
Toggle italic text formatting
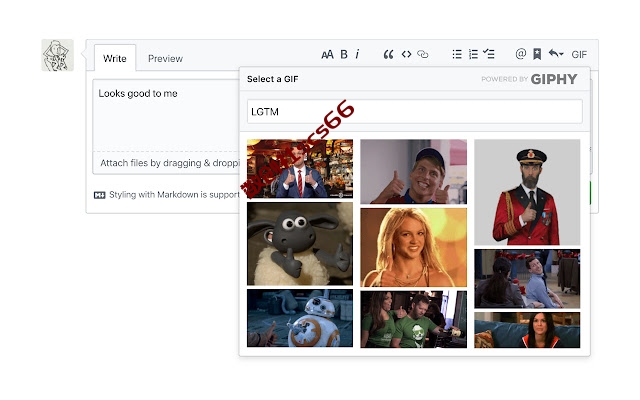pyautogui.click(x=357, y=54)
